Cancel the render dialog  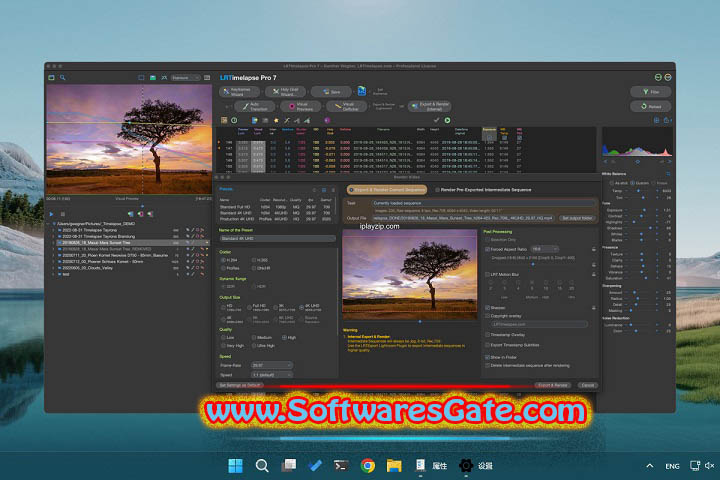coord(588,385)
